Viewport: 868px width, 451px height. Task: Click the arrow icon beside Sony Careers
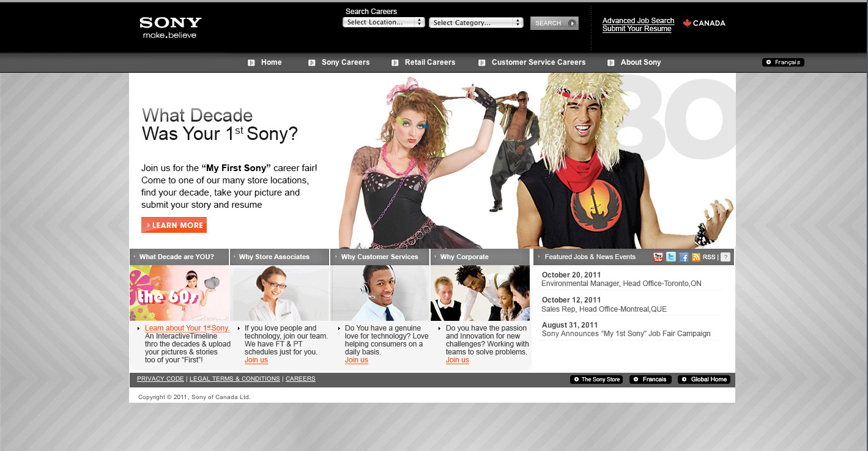click(x=312, y=62)
